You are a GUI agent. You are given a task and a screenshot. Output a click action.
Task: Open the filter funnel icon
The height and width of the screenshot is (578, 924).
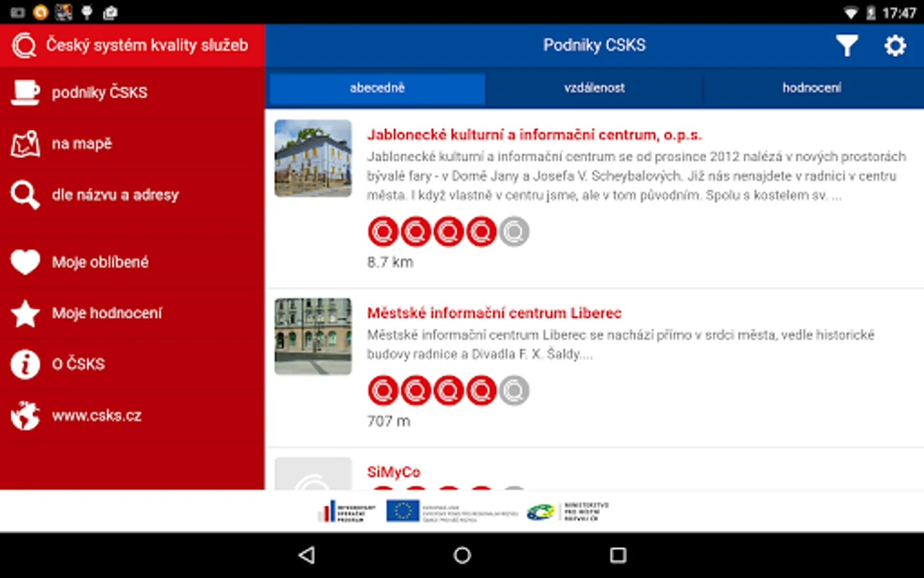point(846,46)
